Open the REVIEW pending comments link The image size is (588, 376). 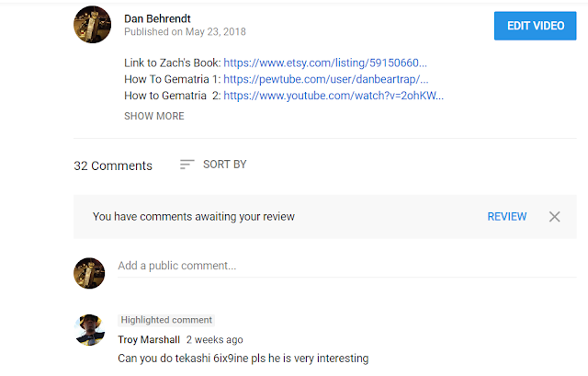click(507, 217)
